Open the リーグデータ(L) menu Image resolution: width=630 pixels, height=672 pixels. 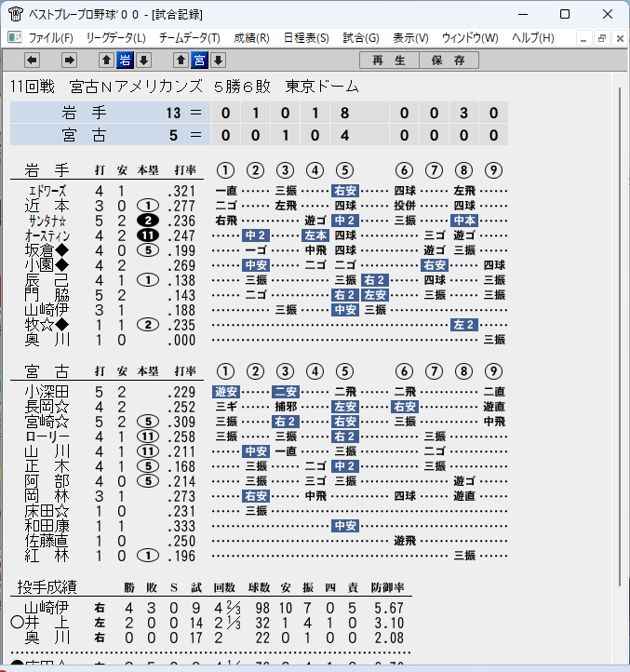(x=115, y=38)
